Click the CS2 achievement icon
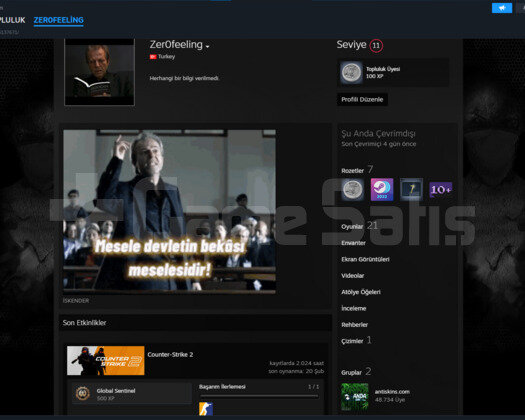The height and width of the screenshot is (420, 525). 206,409
